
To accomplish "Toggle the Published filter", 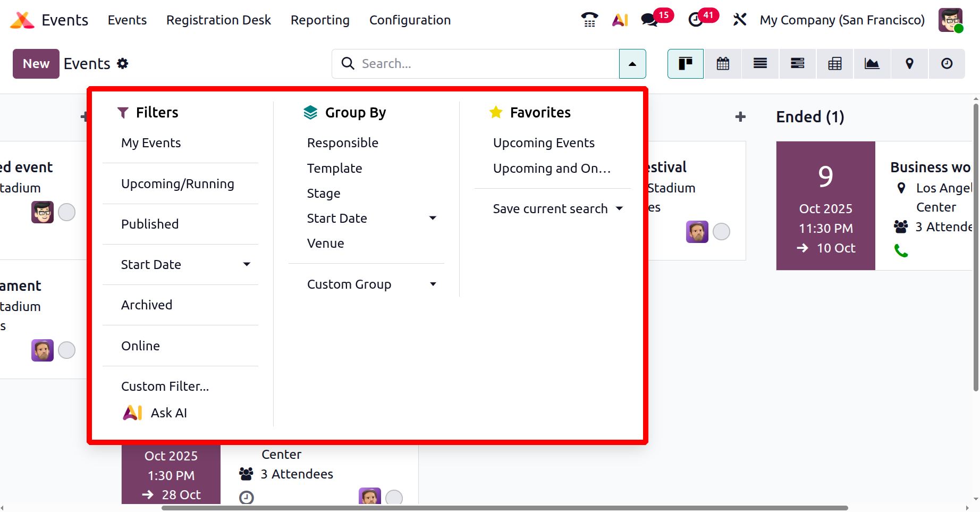I will [150, 224].
